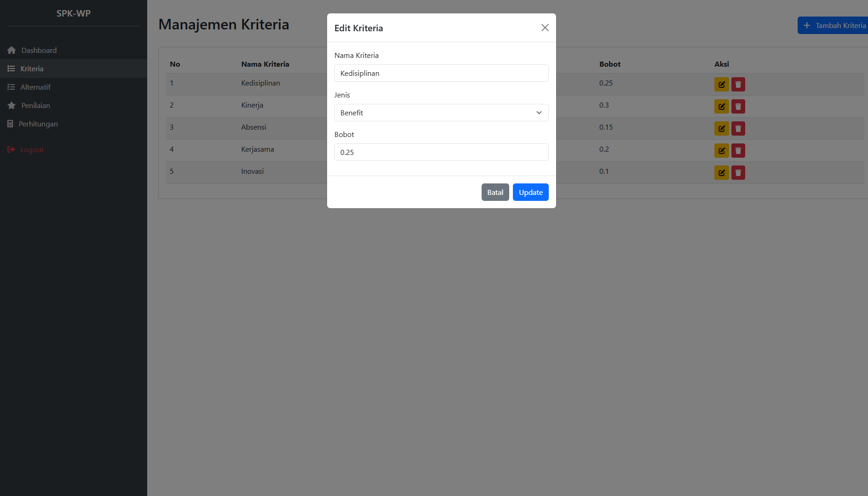Click the Edit Kriteria dialog title

coord(358,28)
